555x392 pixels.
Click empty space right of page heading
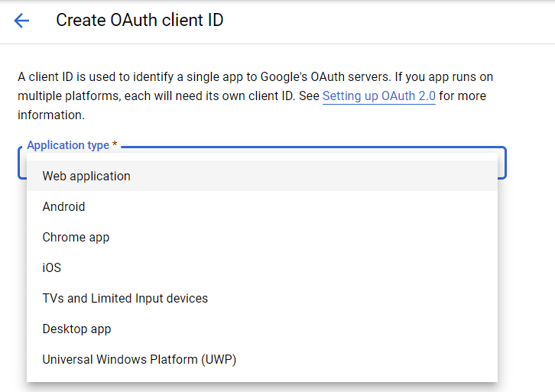382,21
